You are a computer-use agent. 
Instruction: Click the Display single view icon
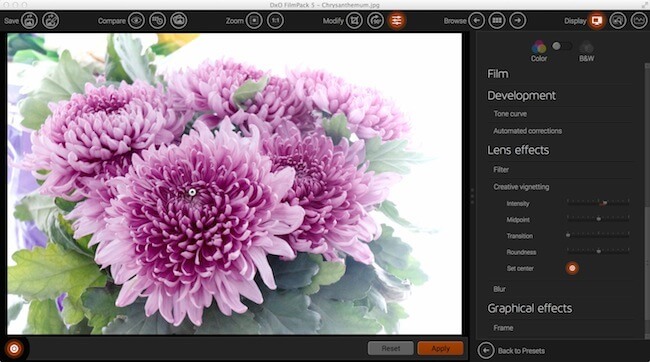tap(597, 20)
